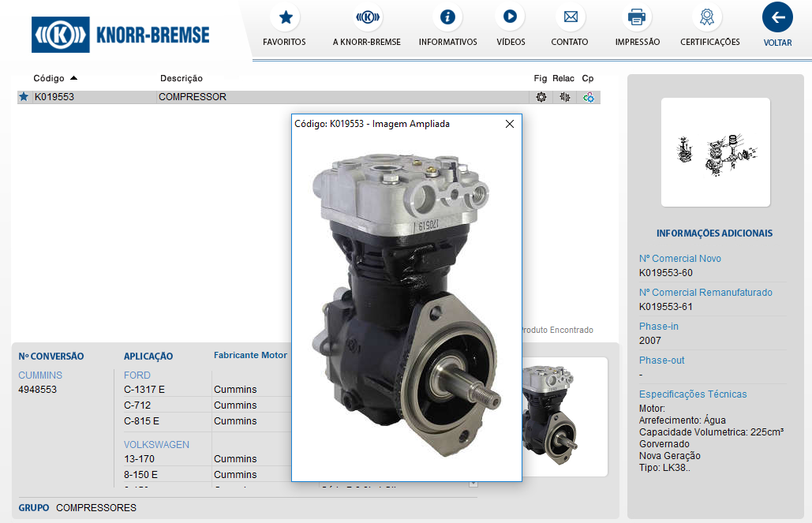Screen dimensions: 812x523
Task: Open the Favoritos star icon
Action: 285,17
